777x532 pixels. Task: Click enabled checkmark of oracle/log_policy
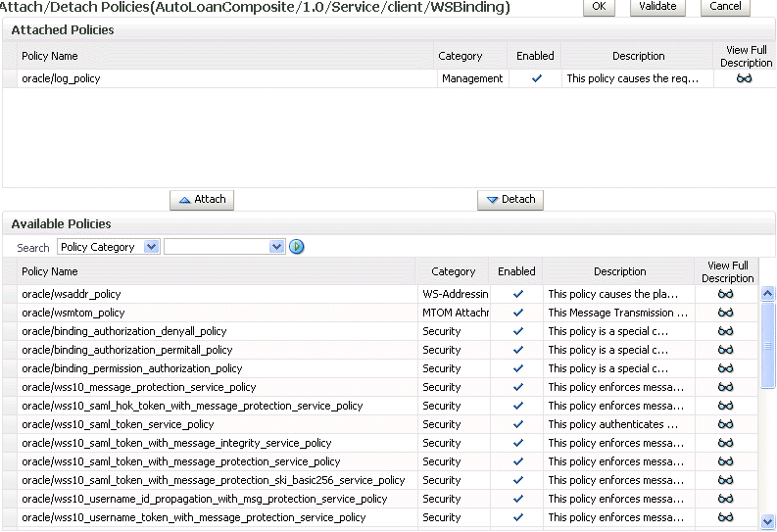click(x=536, y=78)
